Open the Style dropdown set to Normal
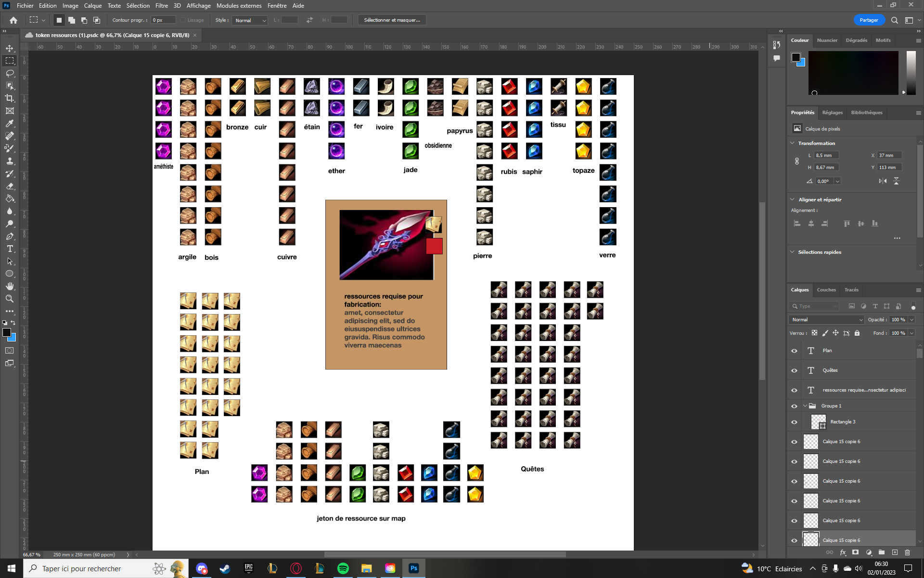 250,20
